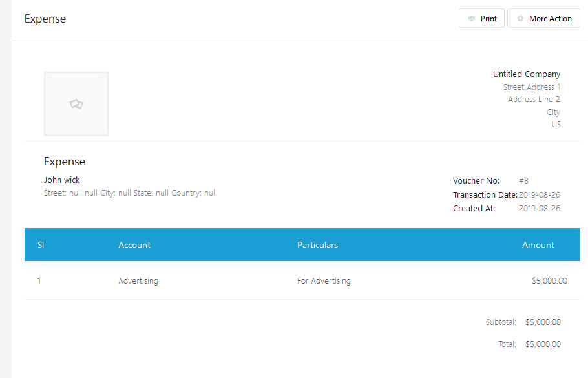Click the Account column header
Screen dimensions: 588x378
(x=134, y=245)
